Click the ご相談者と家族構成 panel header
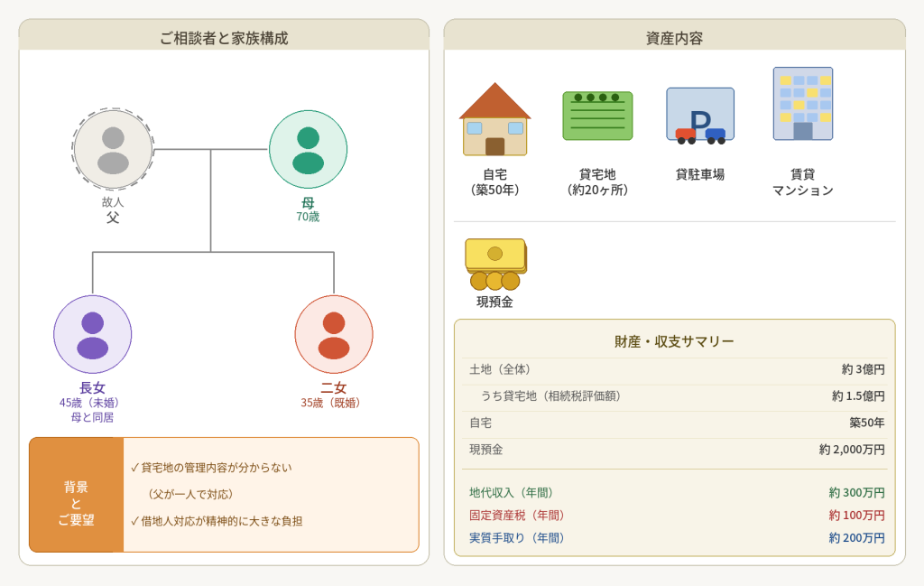Screen dimensions: 924x586 224,38
